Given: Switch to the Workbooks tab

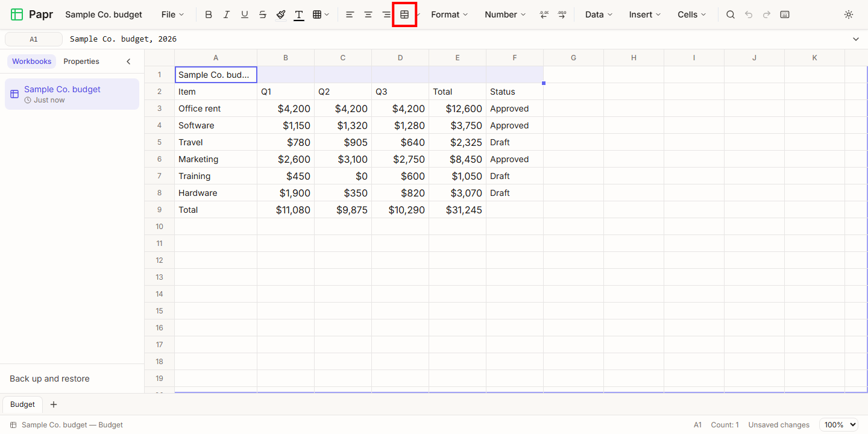Looking at the screenshot, I should 32,61.
